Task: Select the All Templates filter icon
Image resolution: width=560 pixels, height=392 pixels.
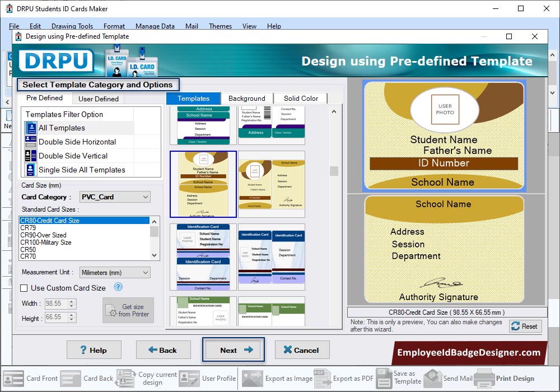Action: 31,128
